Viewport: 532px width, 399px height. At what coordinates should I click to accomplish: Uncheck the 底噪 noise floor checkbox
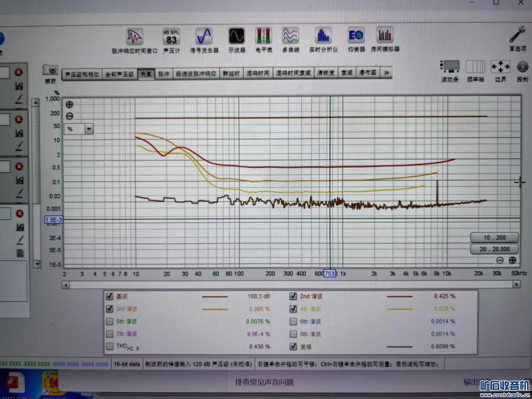293,346
